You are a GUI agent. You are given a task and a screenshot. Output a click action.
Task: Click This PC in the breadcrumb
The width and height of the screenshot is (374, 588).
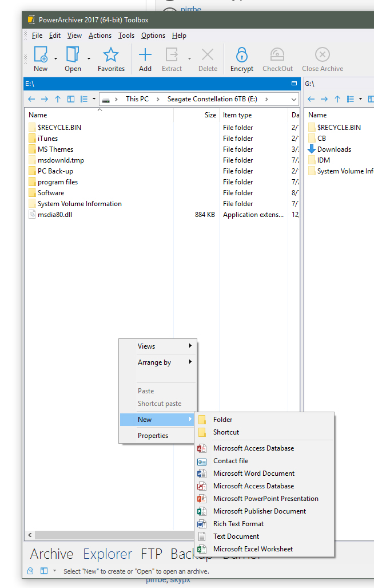point(137,99)
